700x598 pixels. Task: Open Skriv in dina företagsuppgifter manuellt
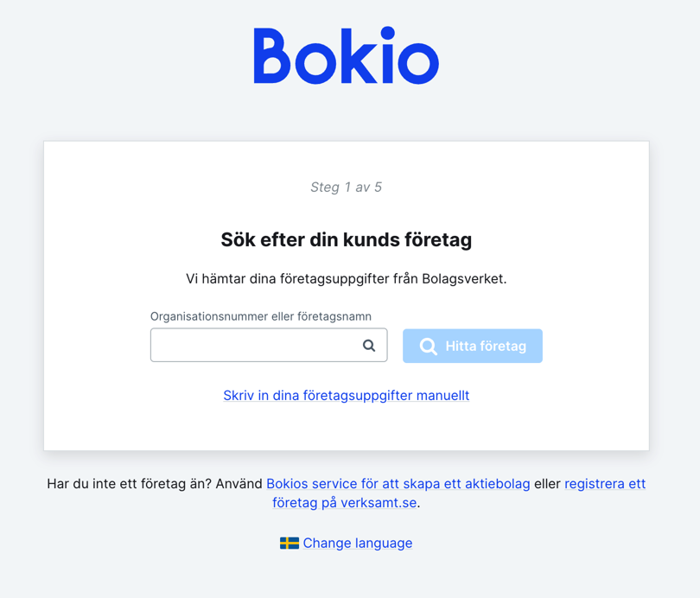[x=346, y=395]
